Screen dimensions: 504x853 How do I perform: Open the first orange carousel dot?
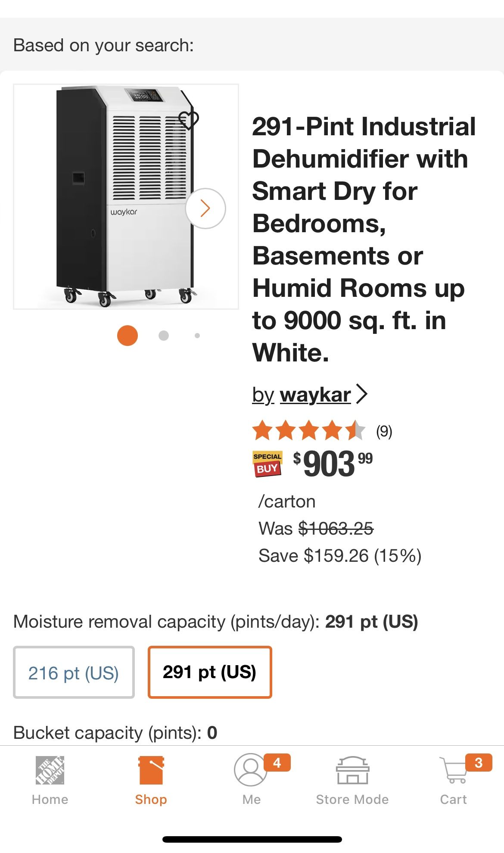pyautogui.click(x=128, y=335)
